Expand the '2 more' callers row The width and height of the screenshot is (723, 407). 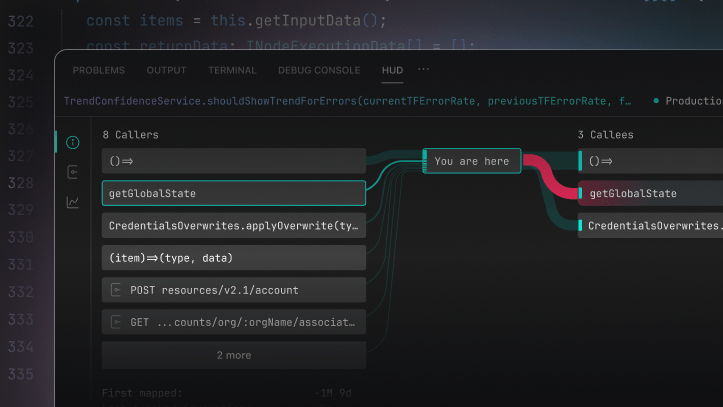(234, 355)
